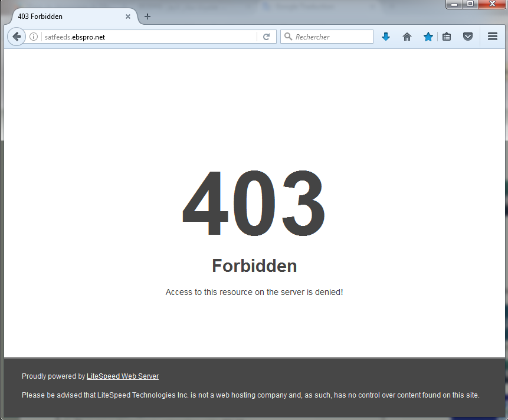Maximize the Firefox window
This screenshot has width=508, height=420.
[x=470, y=4]
